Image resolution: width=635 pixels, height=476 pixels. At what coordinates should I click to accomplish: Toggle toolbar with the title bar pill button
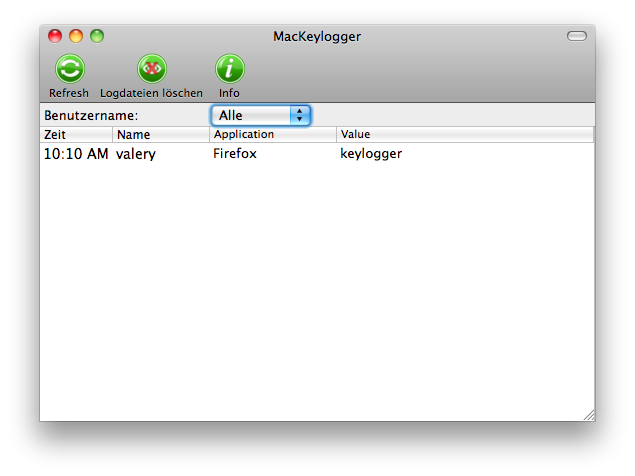577,36
